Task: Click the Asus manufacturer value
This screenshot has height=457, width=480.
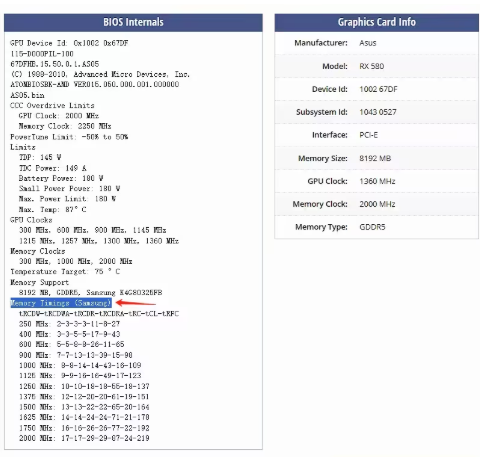Action: click(368, 43)
